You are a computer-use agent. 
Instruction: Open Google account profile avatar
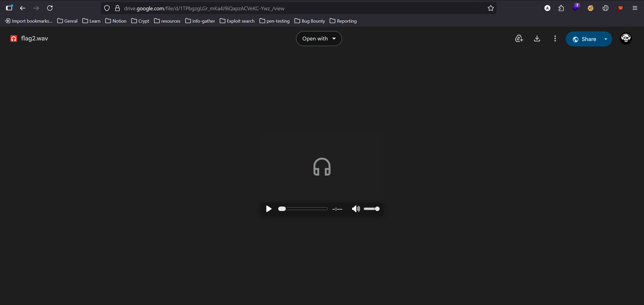tap(626, 38)
